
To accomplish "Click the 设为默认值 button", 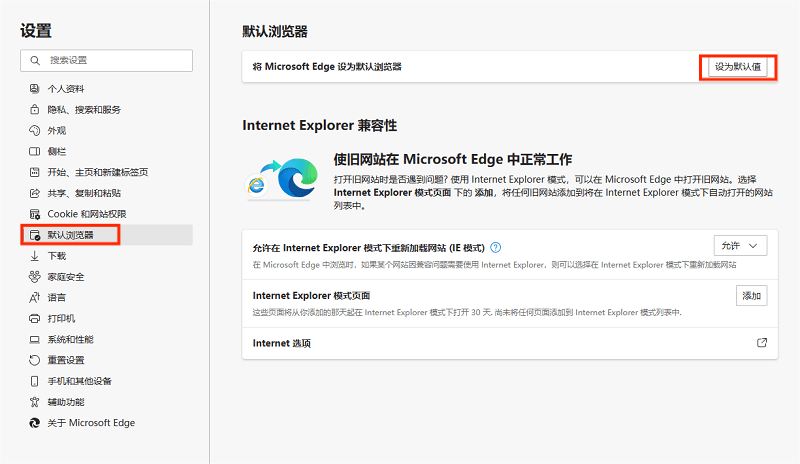I will (738, 67).
